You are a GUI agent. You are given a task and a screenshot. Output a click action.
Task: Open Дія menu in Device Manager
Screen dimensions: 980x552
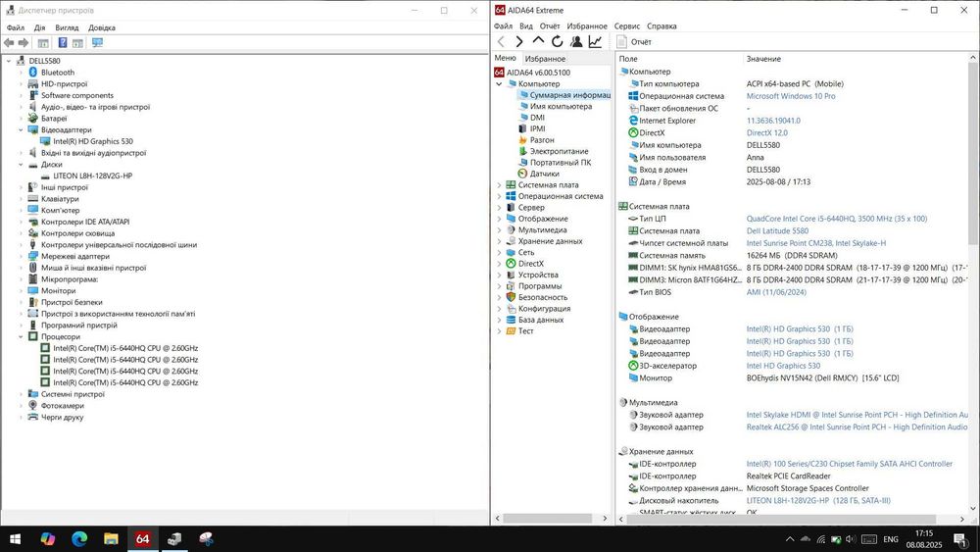40,27
